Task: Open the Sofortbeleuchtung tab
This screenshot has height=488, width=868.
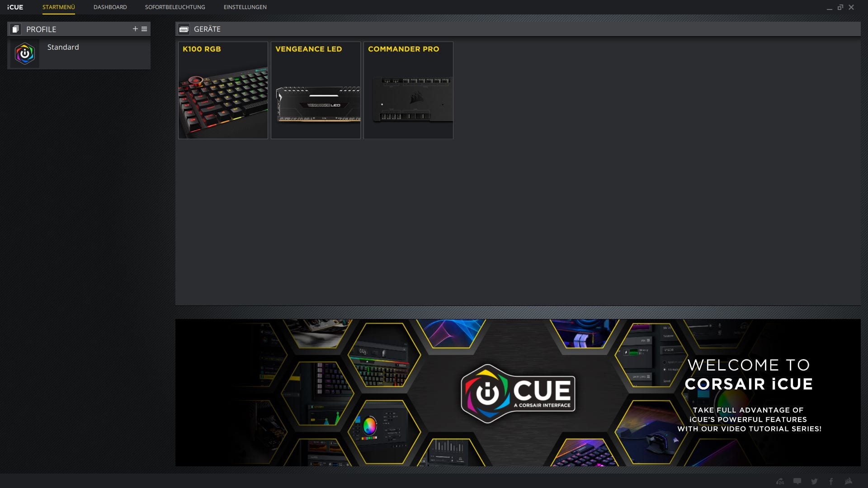Action: 175,7
